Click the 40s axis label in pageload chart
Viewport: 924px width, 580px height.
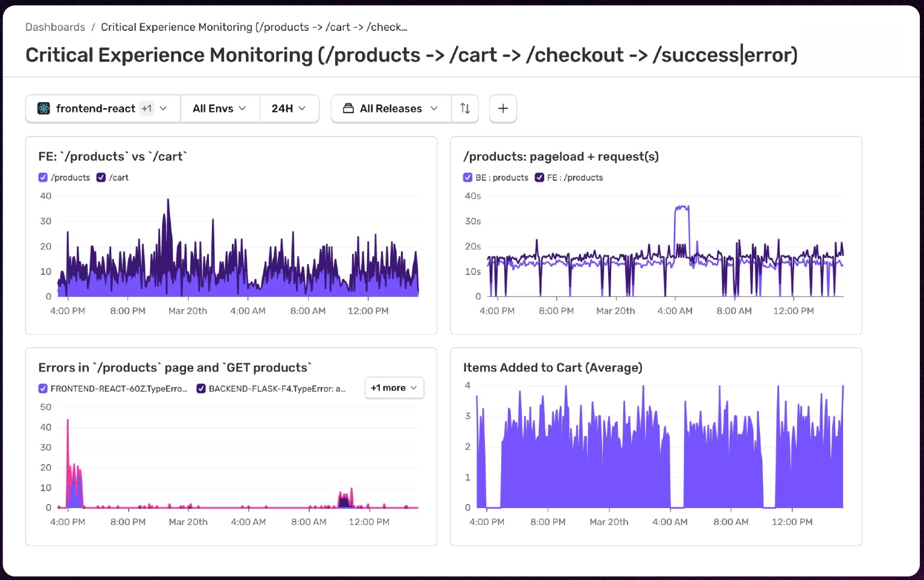(473, 196)
